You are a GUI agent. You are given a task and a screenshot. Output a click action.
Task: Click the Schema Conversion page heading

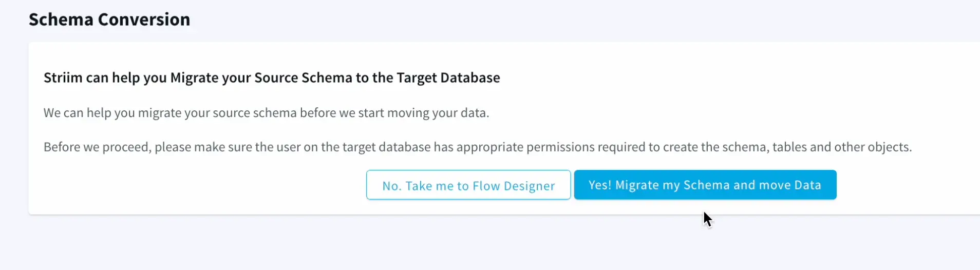click(109, 20)
